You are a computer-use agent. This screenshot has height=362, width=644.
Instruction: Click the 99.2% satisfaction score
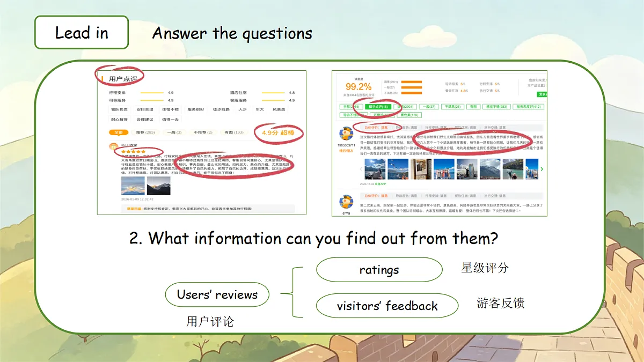tap(358, 86)
